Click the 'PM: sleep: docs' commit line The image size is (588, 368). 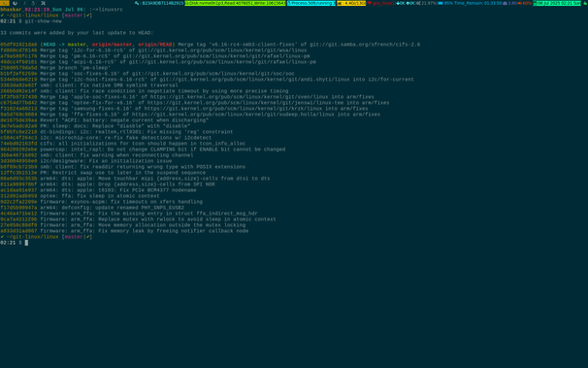[95, 126]
